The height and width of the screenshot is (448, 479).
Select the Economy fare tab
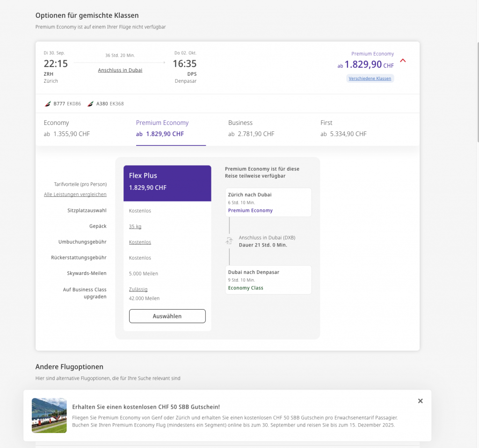tap(67, 129)
